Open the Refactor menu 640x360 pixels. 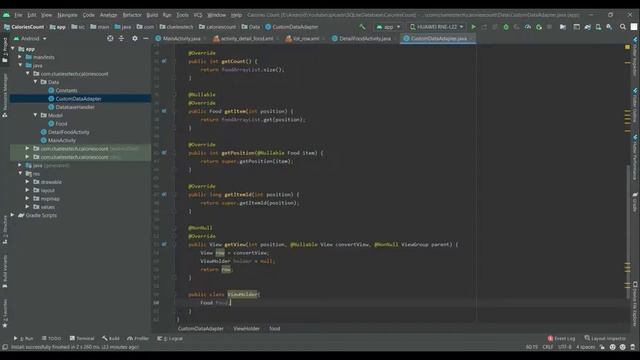pyautogui.click(x=132, y=15)
